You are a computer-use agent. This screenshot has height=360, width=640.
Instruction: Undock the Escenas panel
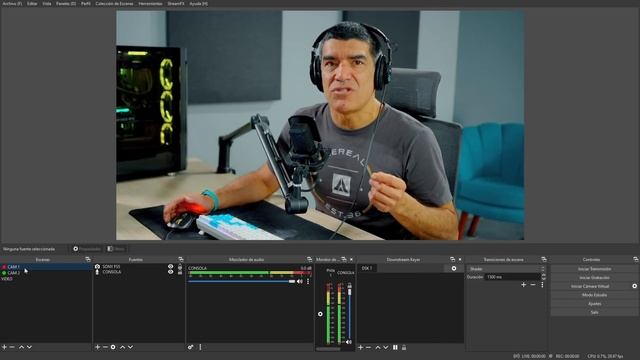pos(88,259)
